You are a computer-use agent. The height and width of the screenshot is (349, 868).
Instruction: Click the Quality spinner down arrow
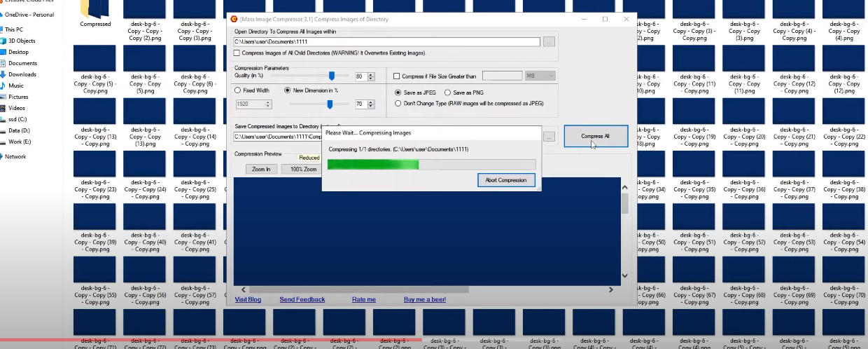click(x=370, y=78)
